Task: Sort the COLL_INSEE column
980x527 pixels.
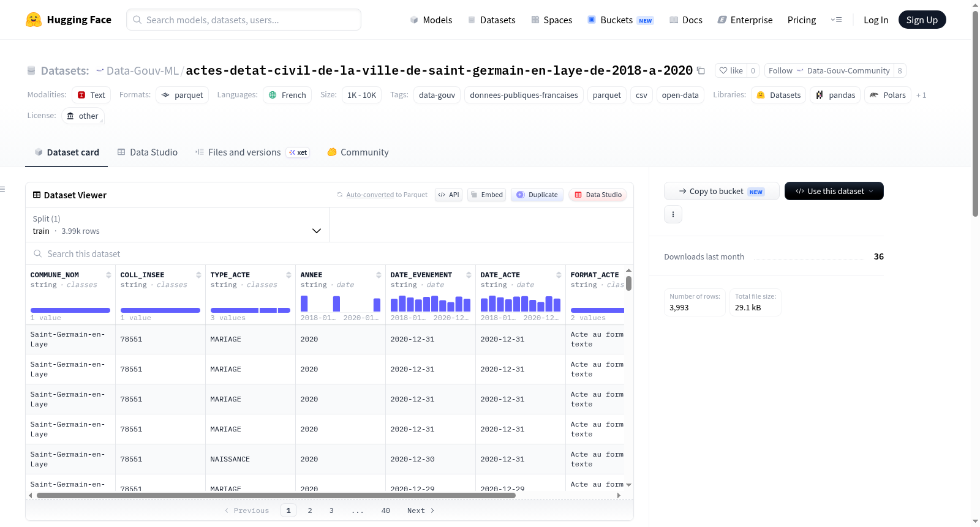Action: pyautogui.click(x=198, y=275)
